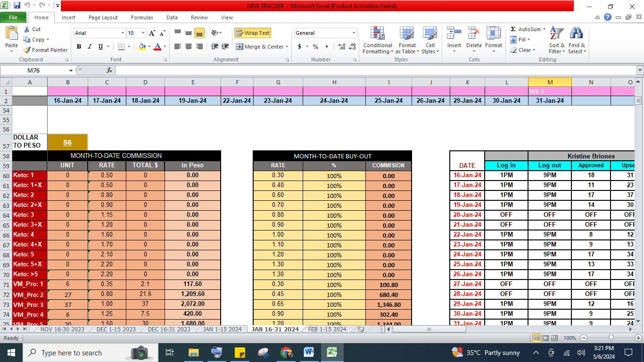Click the Paste clipboard icon
This screenshot has width=644, height=362.
click(x=12, y=34)
